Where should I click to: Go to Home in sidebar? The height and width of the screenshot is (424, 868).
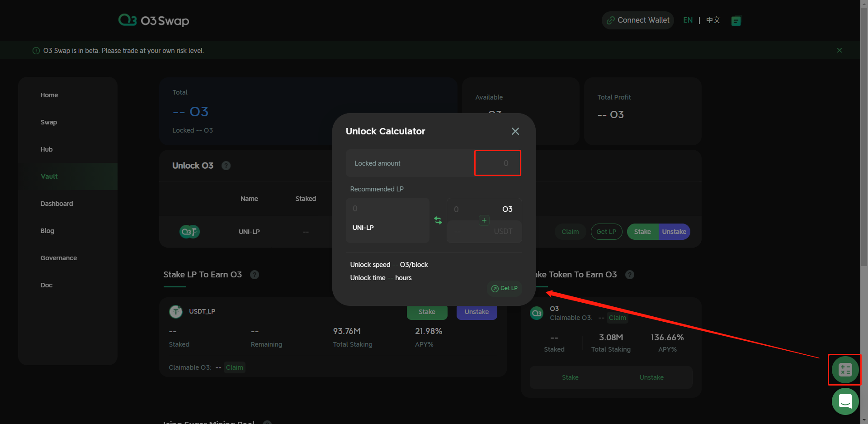click(x=49, y=95)
